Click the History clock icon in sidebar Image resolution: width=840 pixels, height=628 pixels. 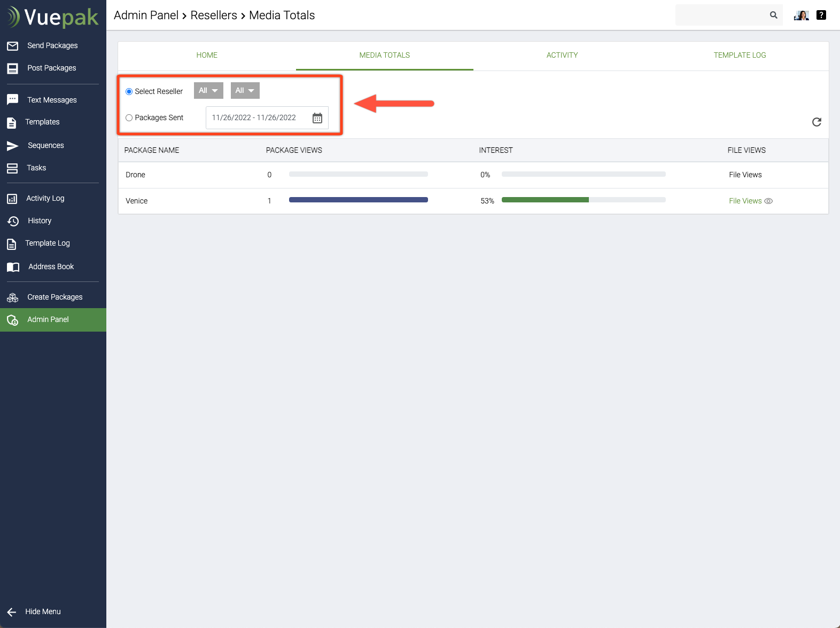13,221
